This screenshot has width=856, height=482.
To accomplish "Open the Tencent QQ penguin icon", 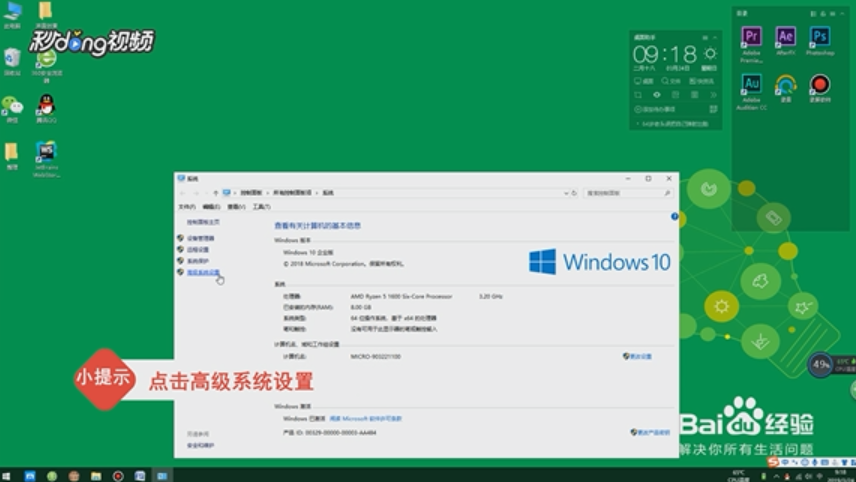I will [x=46, y=108].
